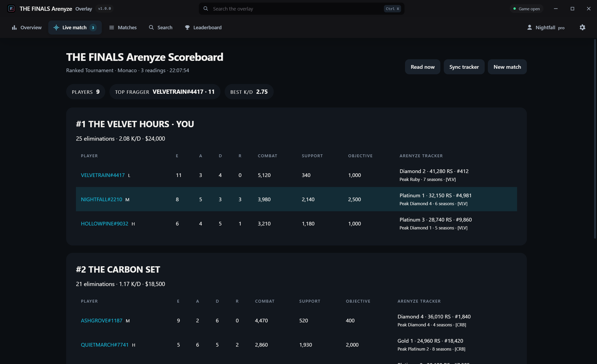Click the TOP FRAGGER VELVETRAIN#4417 chip
The height and width of the screenshot is (364, 597).
pos(165,92)
